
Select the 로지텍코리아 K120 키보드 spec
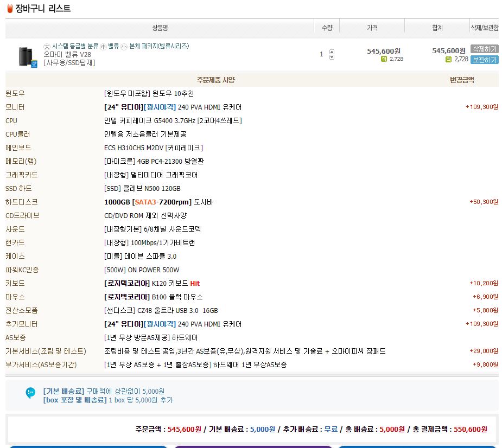coord(152,283)
